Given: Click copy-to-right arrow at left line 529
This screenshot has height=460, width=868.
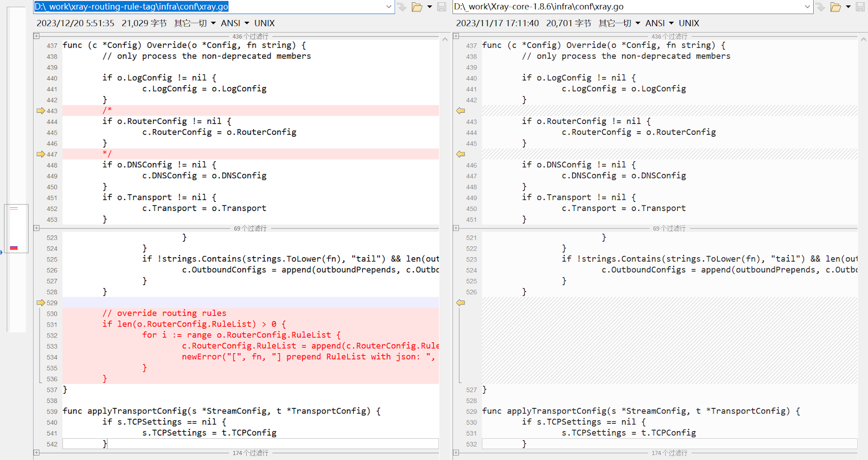Looking at the screenshot, I should [x=41, y=303].
